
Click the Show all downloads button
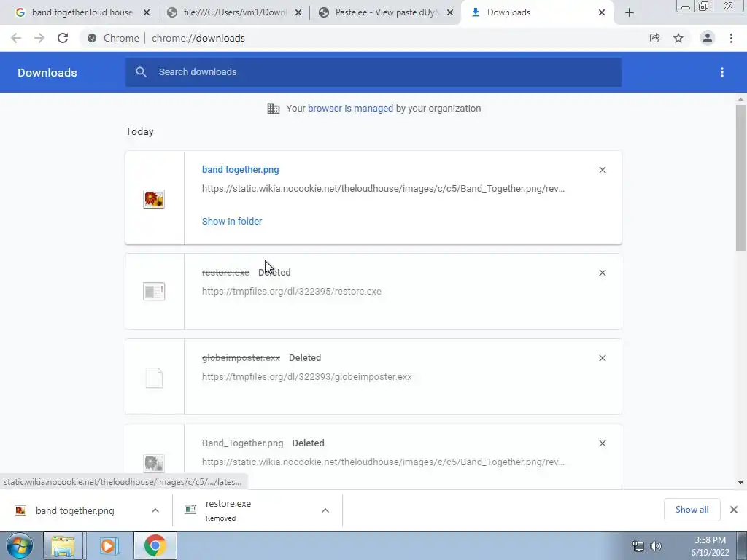point(692,510)
